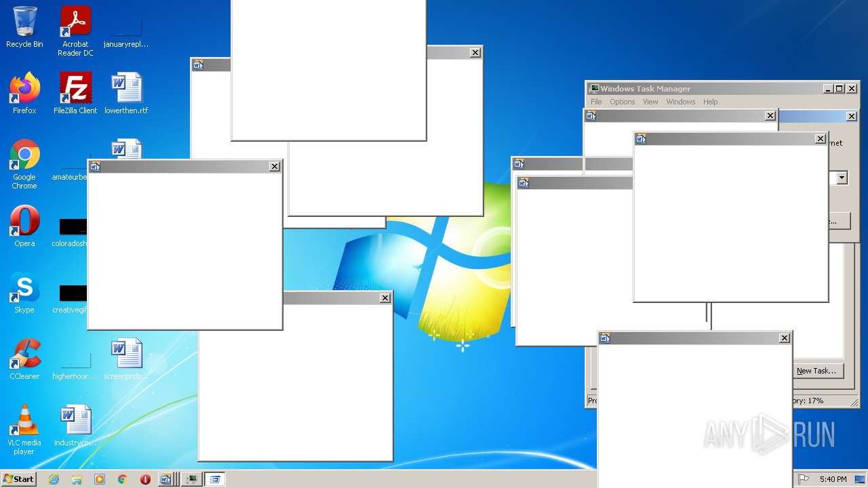This screenshot has width=868, height=488.
Task: Launch Opera from the desktop shortcut
Action: click(24, 226)
